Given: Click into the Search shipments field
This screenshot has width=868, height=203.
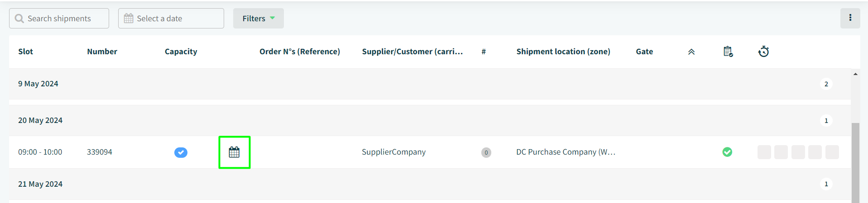Looking at the screenshot, I should 59,19.
